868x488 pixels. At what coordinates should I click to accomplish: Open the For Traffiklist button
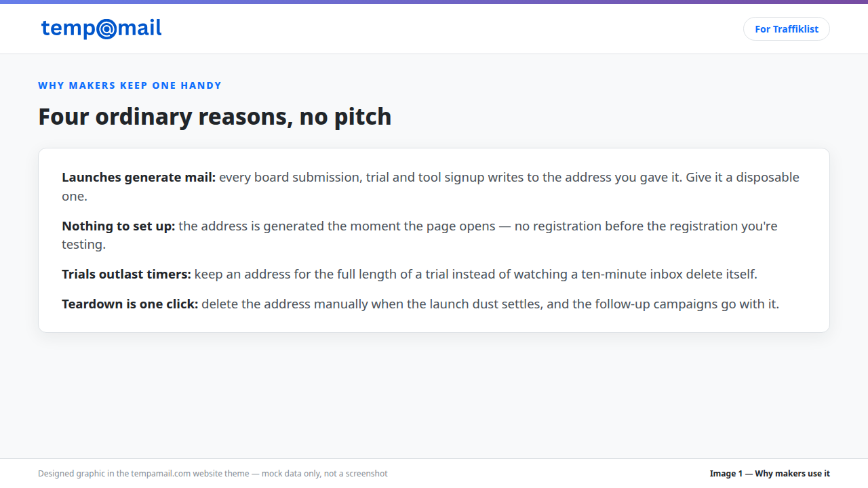pyautogui.click(x=787, y=29)
